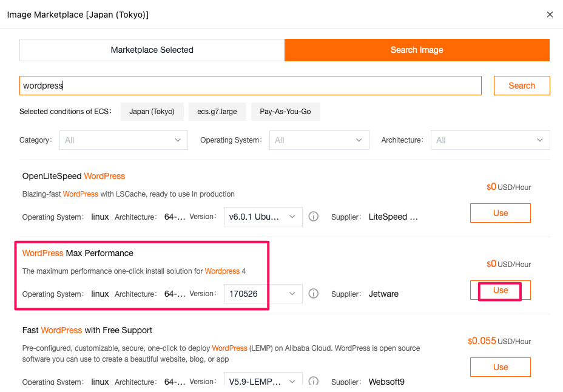This screenshot has width=563, height=392.
Task: Click the Blazing-fast WordPress with LSCache description
Action: 129,194
